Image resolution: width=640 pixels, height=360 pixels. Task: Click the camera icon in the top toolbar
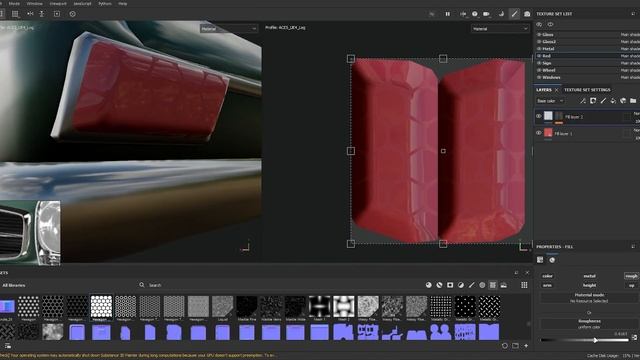pyautogui.click(x=527, y=14)
